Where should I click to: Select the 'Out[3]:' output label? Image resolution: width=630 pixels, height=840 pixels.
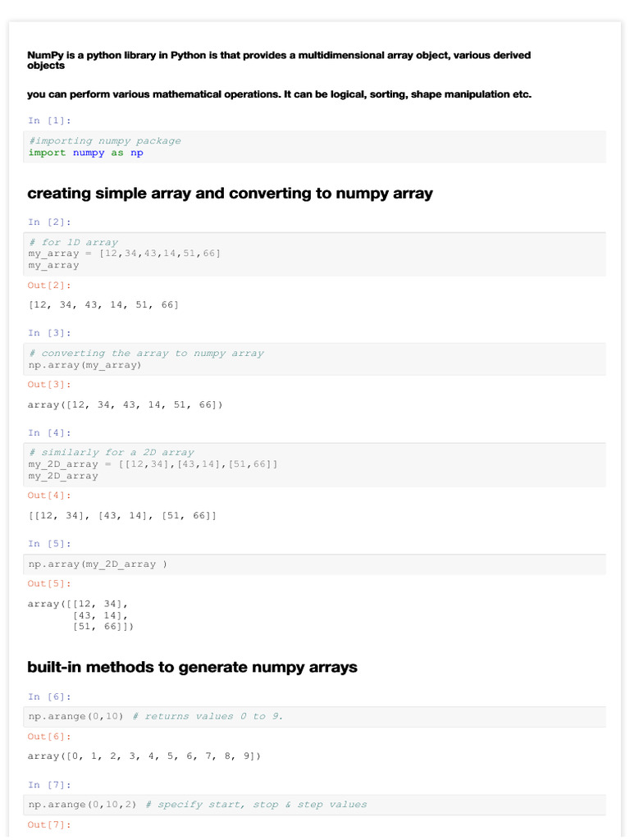point(49,385)
